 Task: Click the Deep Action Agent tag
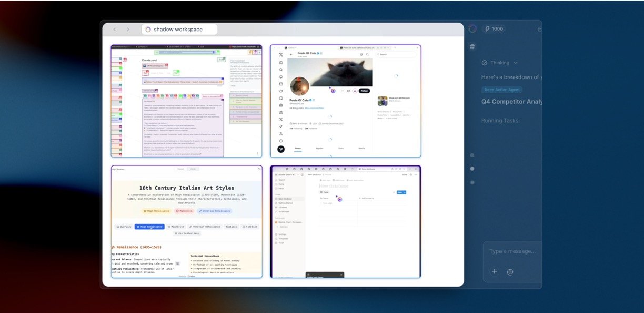[x=502, y=90]
